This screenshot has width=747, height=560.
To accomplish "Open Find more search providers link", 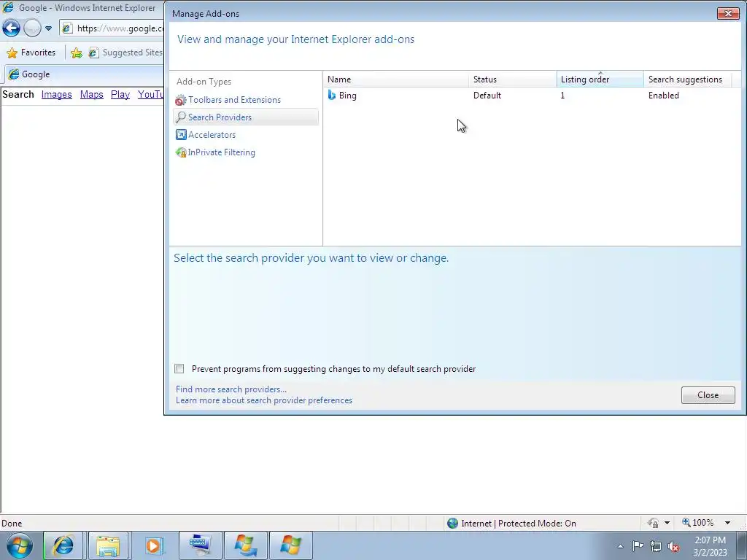I will pyautogui.click(x=231, y=389).
